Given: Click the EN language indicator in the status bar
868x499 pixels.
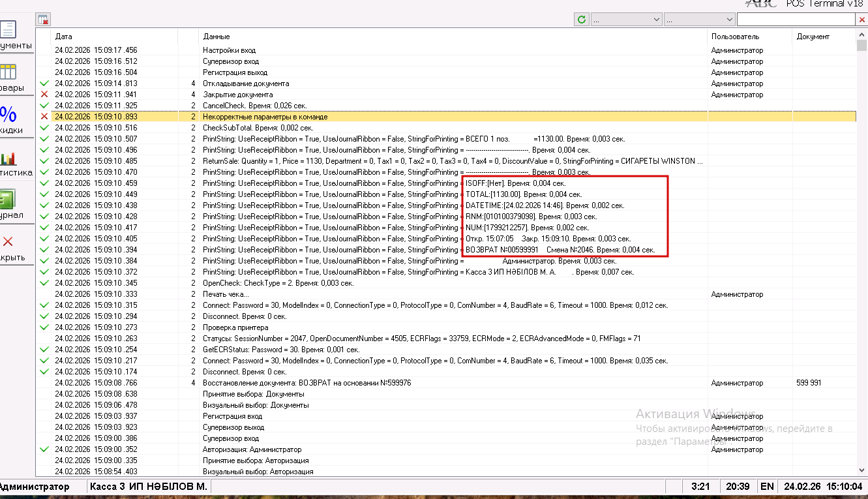Looking at the screenshot, I should click(767, 487).
